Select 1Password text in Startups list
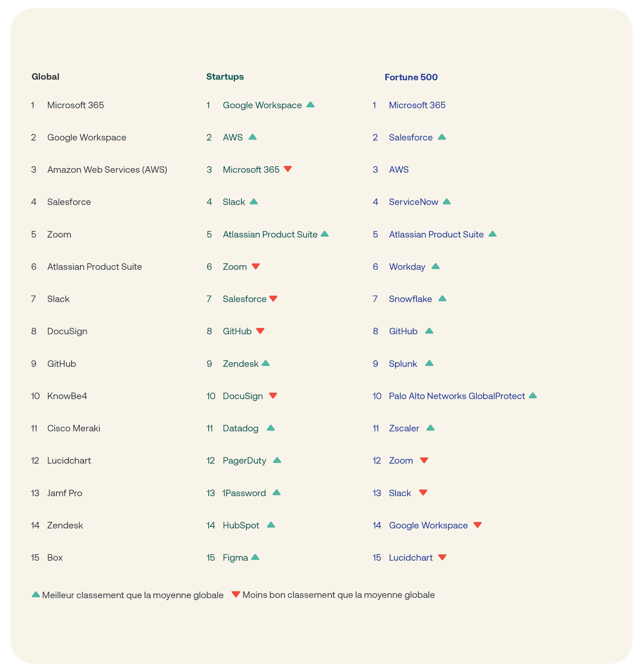The width and height of the screenshot is (642, 672). pyautogui.click(x=244, y=493)
